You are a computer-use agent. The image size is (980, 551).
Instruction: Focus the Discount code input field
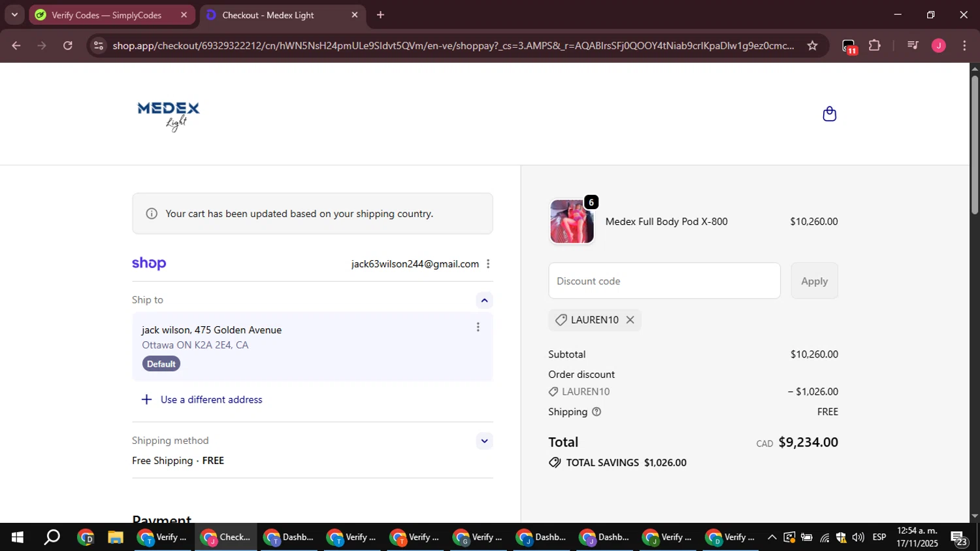point(664,281)
